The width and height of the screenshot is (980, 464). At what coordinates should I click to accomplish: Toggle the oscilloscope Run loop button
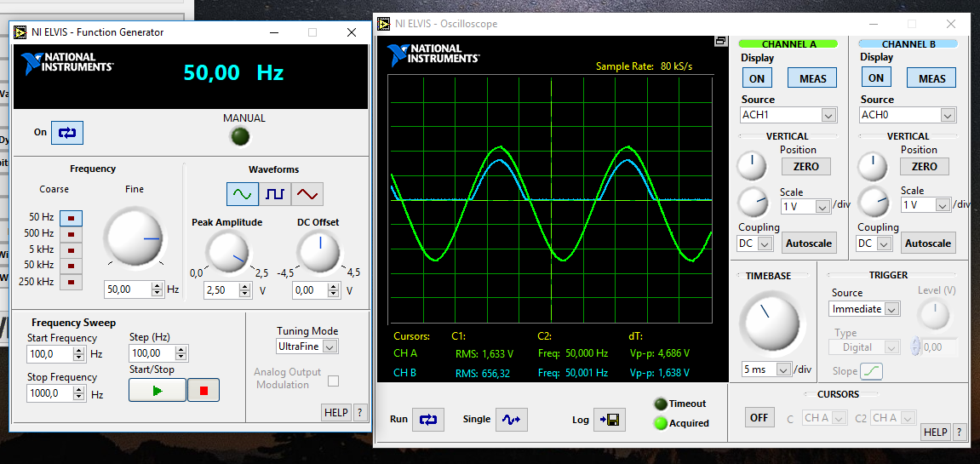pos(428,420)
